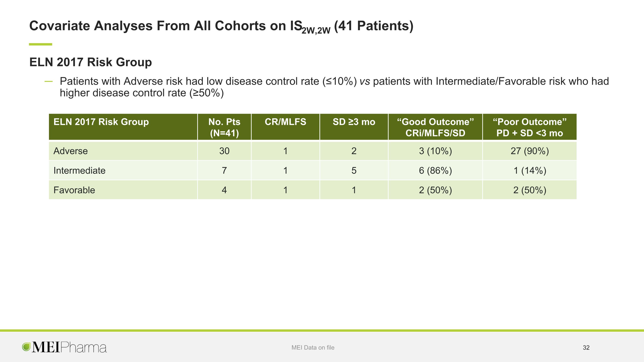
Task: Select the 'SD ≥3 mo' column header
Action: pos(354,127)
